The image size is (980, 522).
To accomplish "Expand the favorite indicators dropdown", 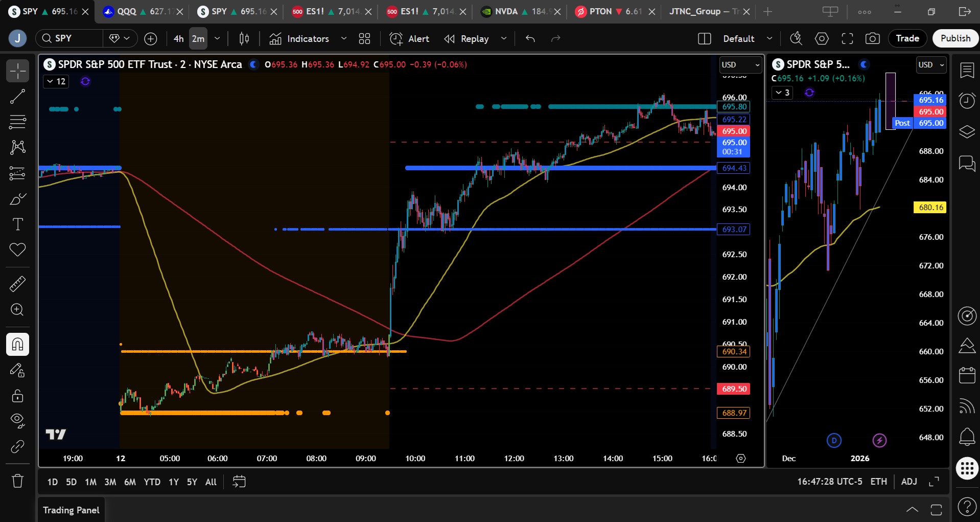I will tap(344, 38).
